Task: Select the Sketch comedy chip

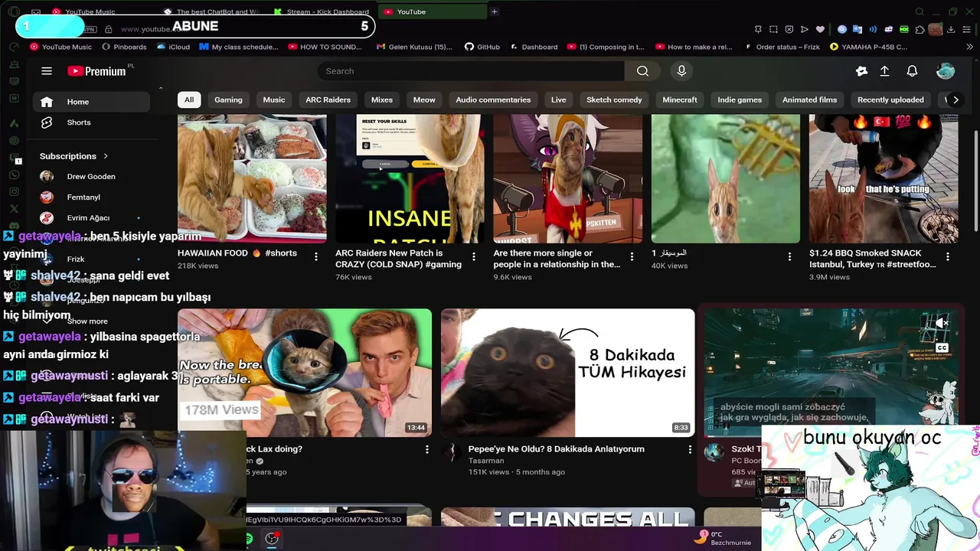Action: 614,99
